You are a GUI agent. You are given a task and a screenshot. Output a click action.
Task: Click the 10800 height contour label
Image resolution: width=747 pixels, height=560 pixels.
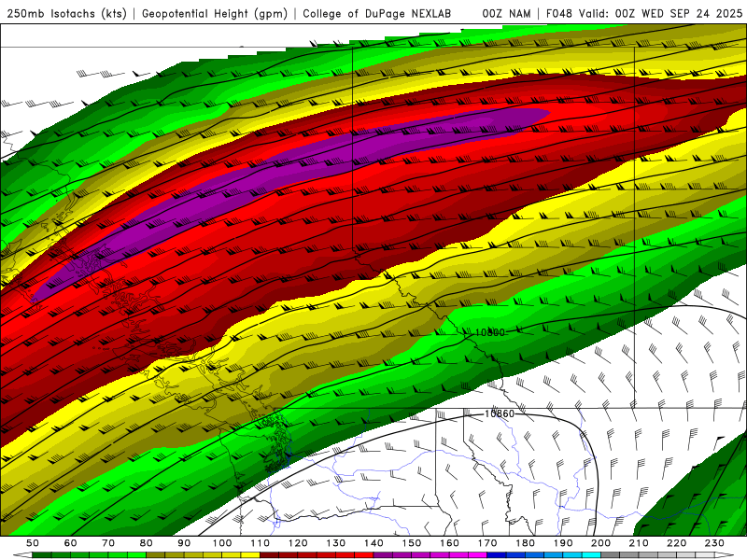point(489,332)
